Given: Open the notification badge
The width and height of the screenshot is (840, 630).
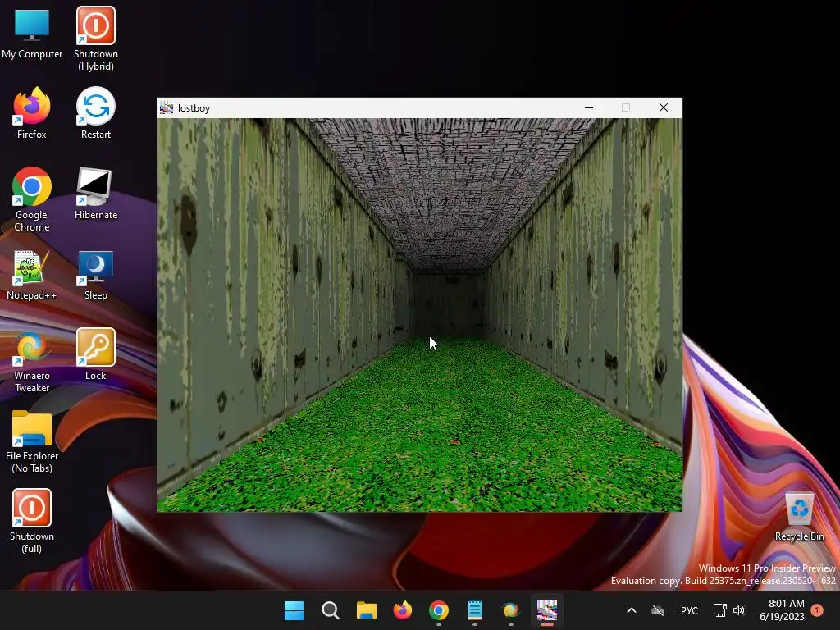Looking at the screenshot, I should [817, 610].
